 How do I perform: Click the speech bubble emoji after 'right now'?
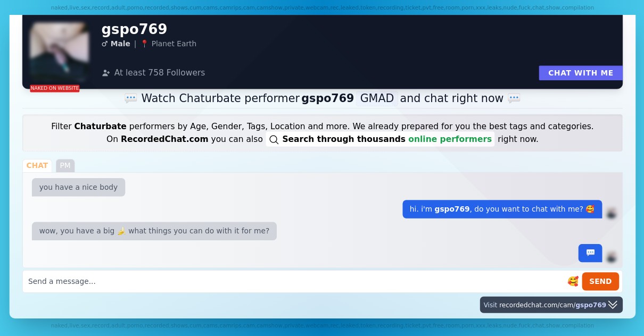point(514,98)
